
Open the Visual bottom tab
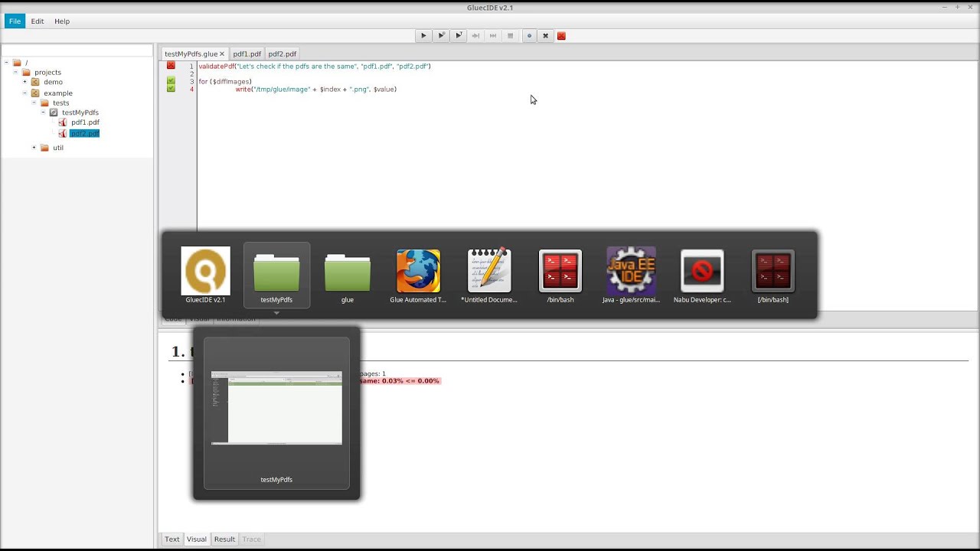[x=197, y=540]
